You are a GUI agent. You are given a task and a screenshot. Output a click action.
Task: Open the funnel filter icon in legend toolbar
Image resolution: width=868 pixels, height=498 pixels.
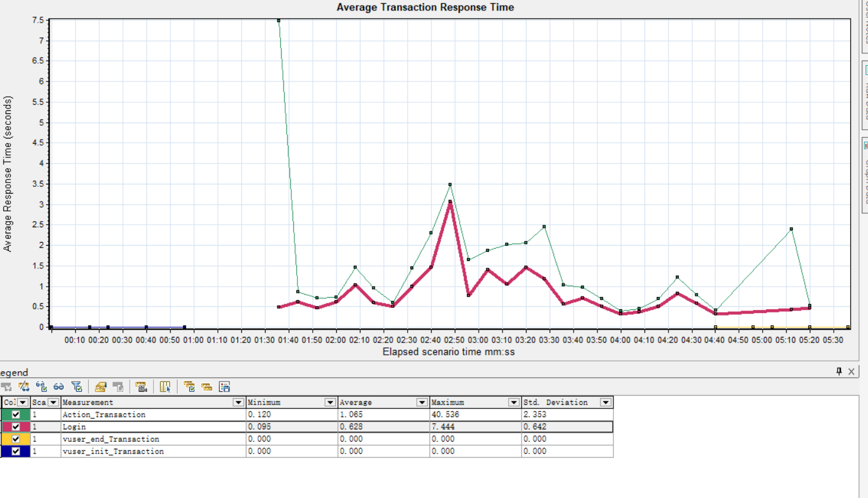click(x=77, y=387)
